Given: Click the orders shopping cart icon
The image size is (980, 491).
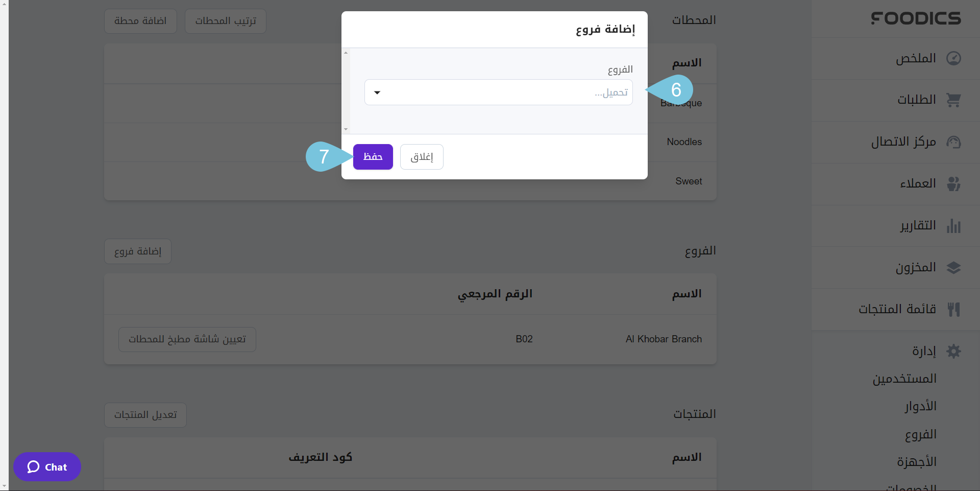Looking at the screenshot, I should coord(953,100).
